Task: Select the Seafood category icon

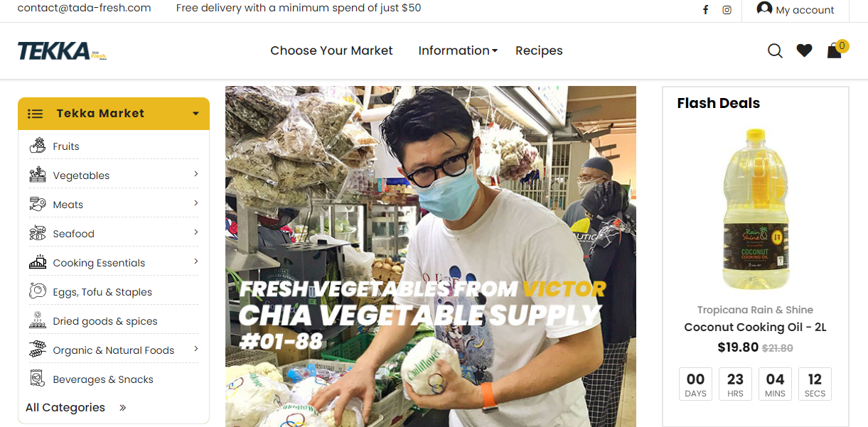Action: [38, 233]
